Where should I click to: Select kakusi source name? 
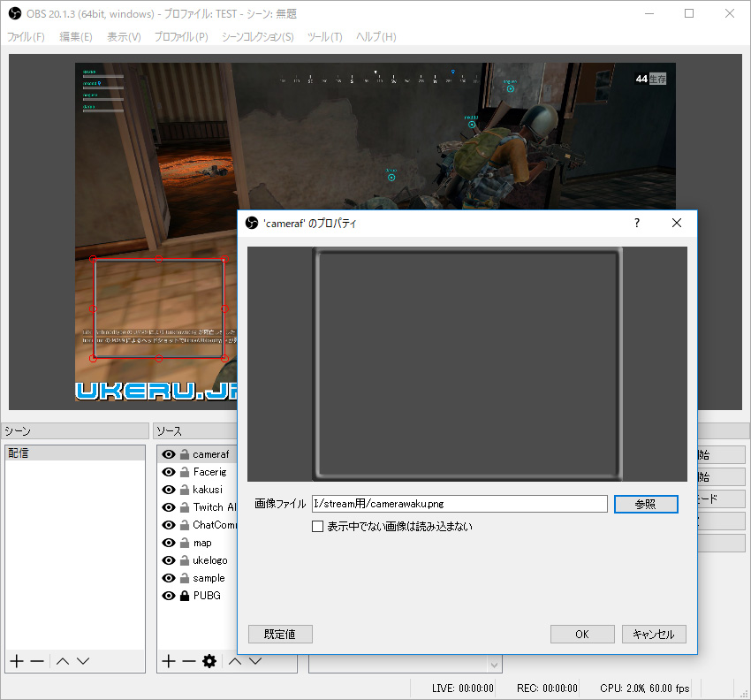pos(208,490)
